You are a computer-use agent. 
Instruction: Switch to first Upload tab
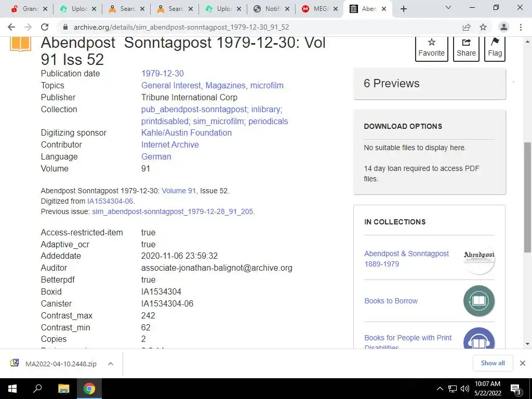tap(73, 9)
